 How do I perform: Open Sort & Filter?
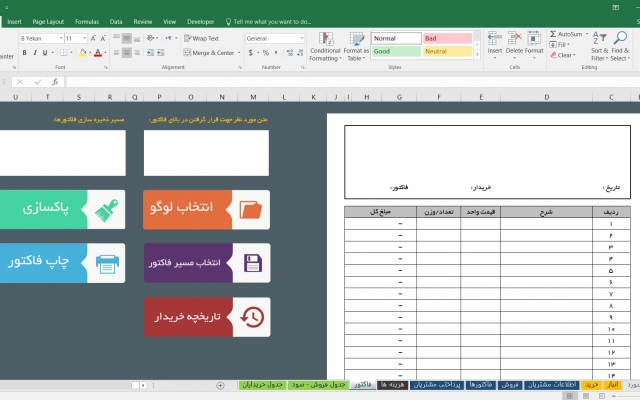pos(599,47)
